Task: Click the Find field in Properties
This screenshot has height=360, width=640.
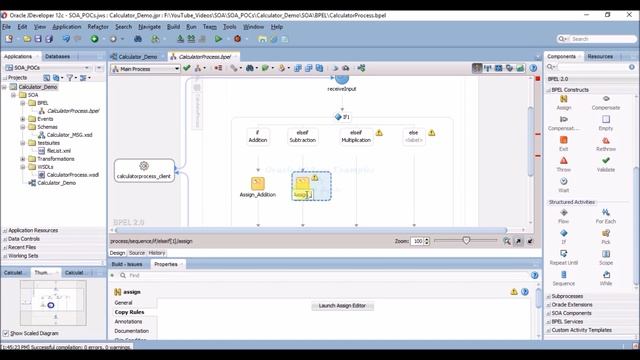Action: (327, 276)
